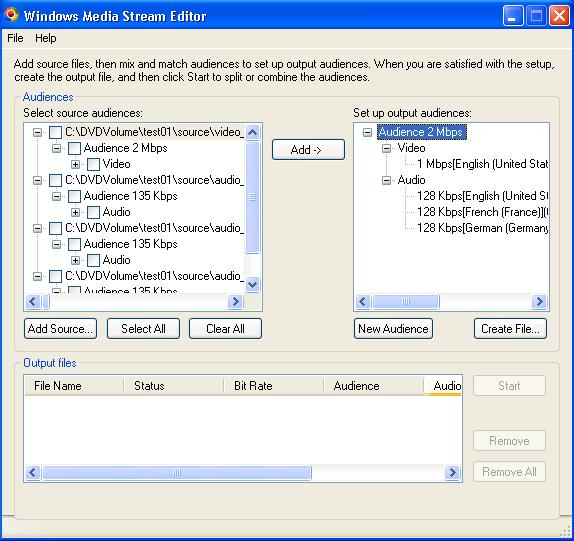This screenshot has width=574, height=541.
Task: Tick the second Audience 135 Kbps checkbox
Action: [74, 244]
